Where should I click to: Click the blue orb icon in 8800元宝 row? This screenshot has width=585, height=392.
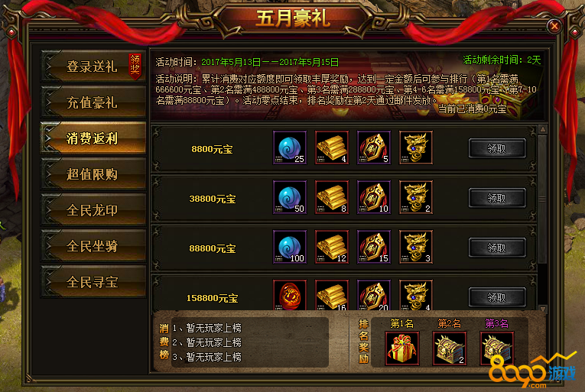tap(290, 147)
